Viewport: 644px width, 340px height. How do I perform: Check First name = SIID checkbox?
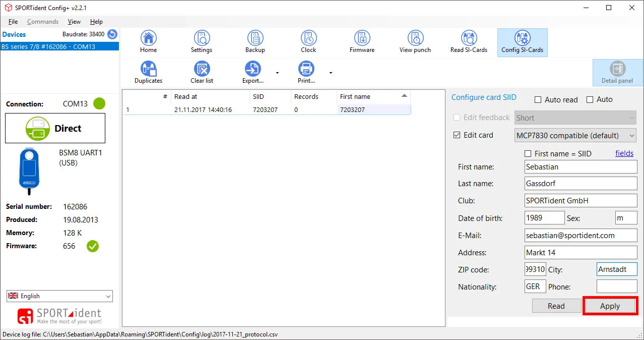click(x=528, y=153)
